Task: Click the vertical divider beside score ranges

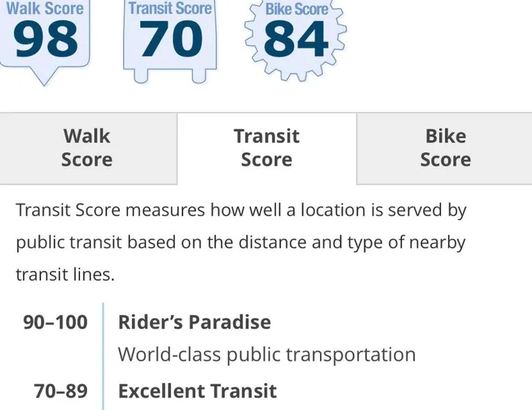Action: pyautogui.click(x=103, y=356)
